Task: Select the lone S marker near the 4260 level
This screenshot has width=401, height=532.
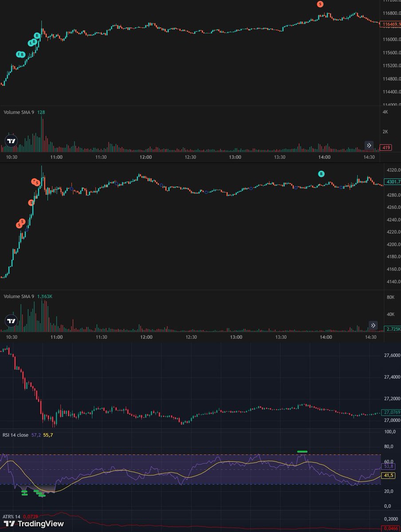Action: coord(31,203)
